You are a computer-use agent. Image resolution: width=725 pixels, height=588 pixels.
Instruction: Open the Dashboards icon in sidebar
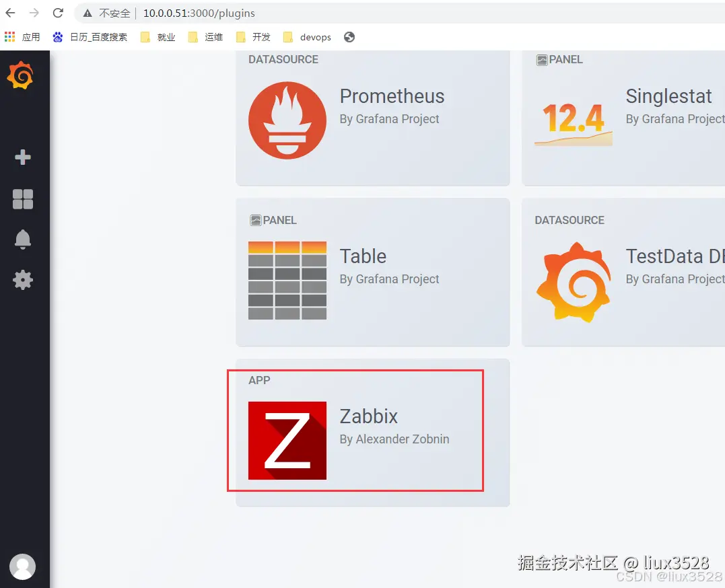pos(23,199)
